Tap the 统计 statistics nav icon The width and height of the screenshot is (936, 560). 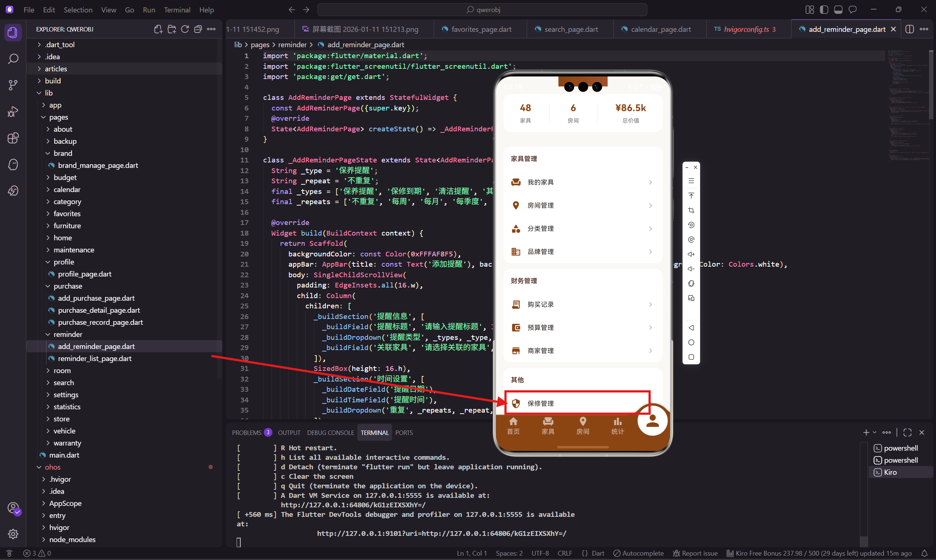617,426
